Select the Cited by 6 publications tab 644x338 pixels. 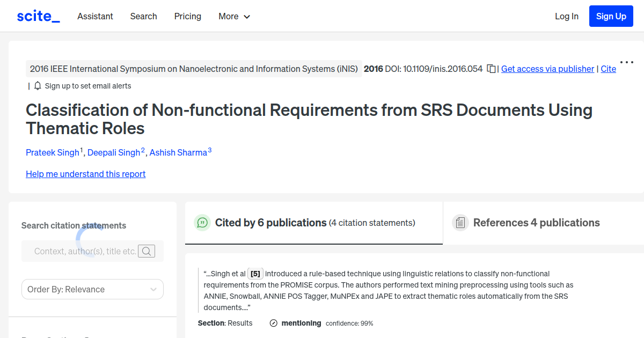270,222
